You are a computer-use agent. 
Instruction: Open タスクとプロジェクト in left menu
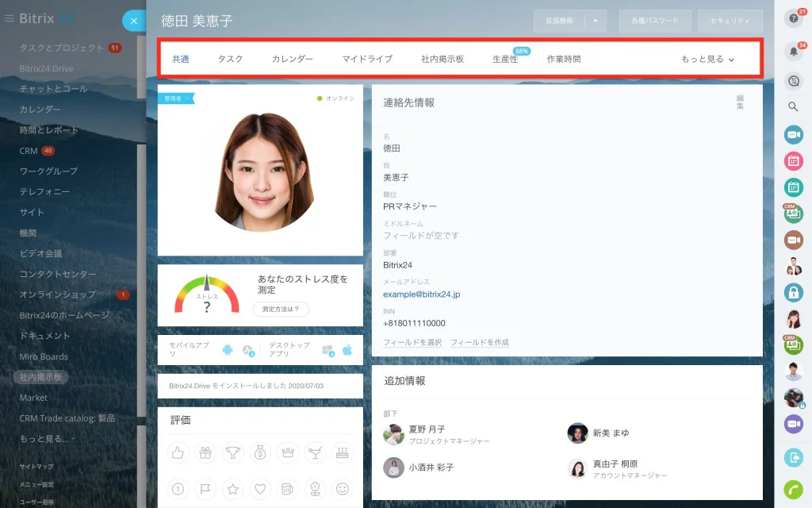click(62, 48)
